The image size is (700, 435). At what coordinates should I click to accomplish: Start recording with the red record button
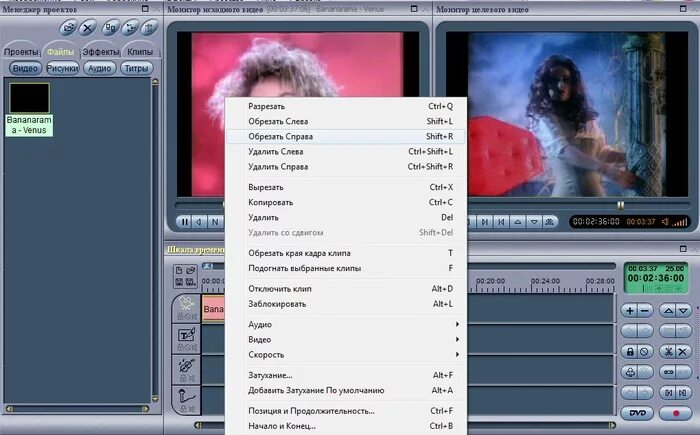pyautogui.click(x=676, y=413)
